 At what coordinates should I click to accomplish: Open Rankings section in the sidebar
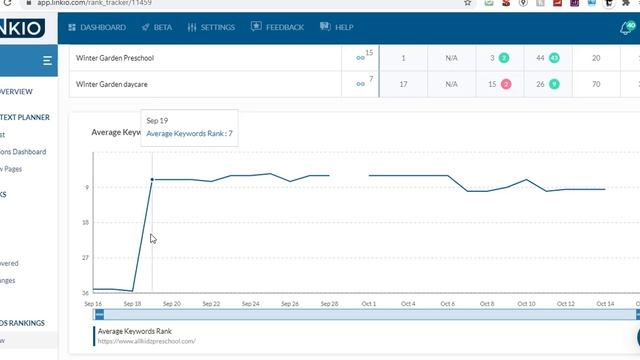point(22,323)
